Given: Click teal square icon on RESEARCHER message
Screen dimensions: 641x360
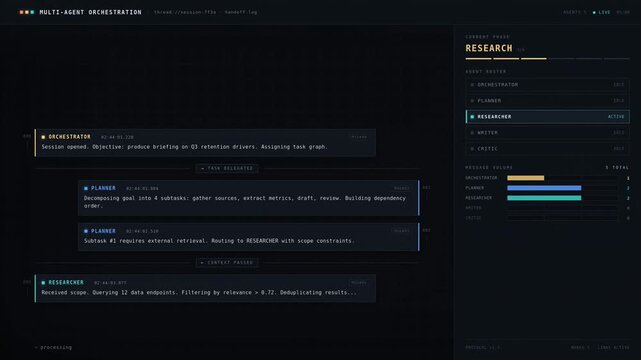Looking at the screenshot, I should click(43, 283).
